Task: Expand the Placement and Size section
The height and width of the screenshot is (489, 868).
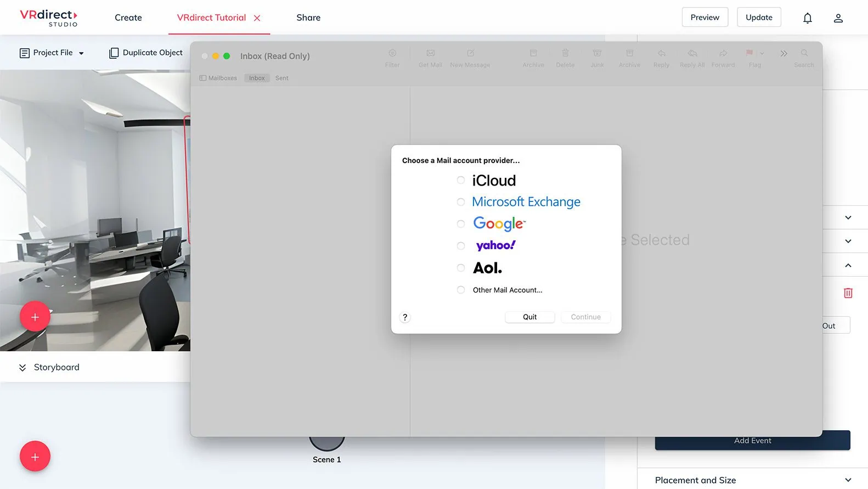Action: click(752, 480)
